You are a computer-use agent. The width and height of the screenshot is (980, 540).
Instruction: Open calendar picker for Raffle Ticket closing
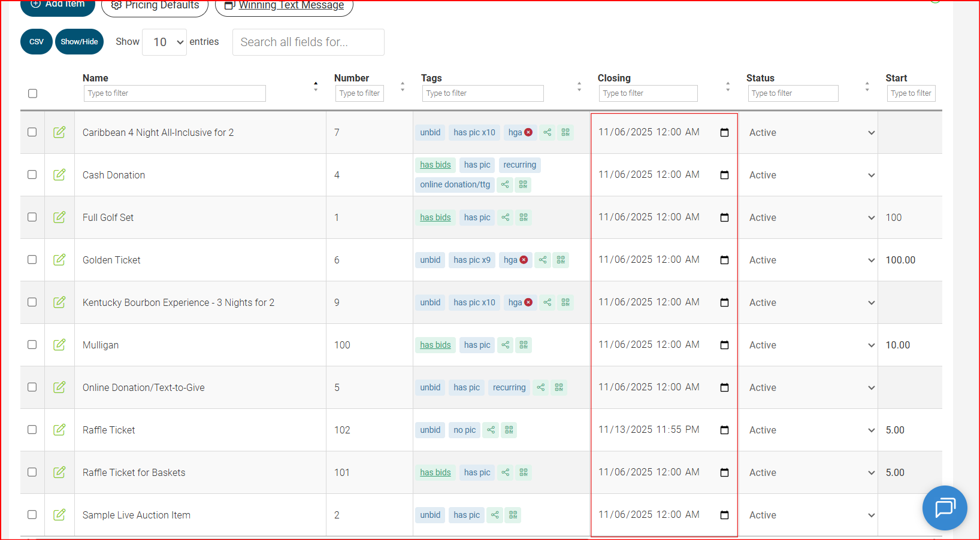click(x=724, y=430)
